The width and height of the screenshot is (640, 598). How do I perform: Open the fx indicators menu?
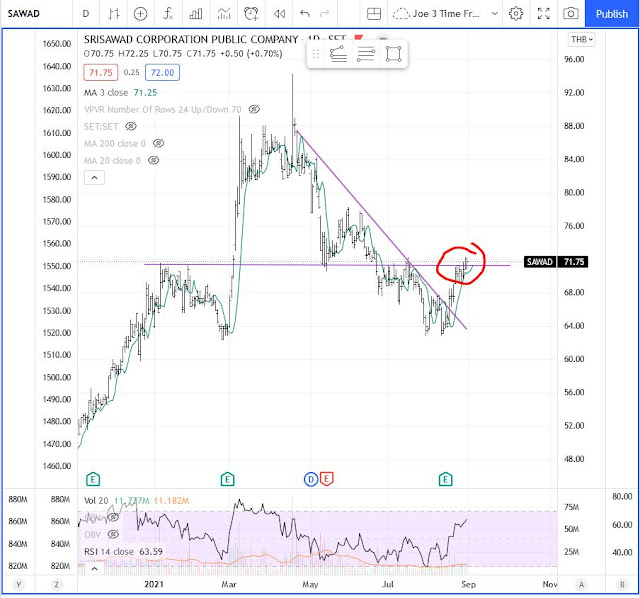168,13
